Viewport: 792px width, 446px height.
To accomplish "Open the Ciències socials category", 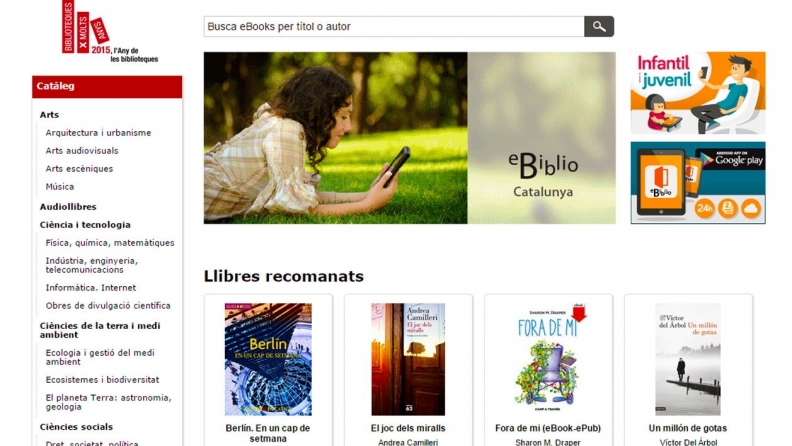I will click(76, 427).
